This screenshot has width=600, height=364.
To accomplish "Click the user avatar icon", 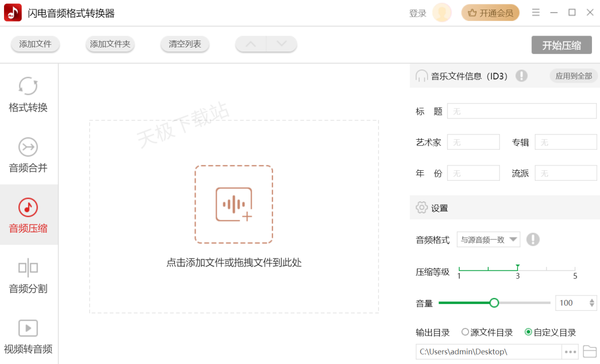I will (x=442, y=13).
